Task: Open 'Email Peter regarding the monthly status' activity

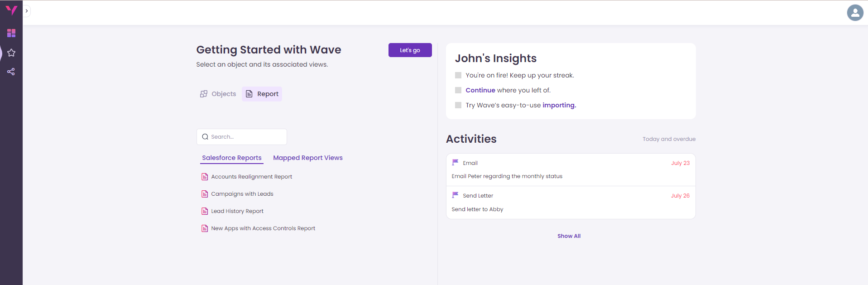Action: click(507, 176)
